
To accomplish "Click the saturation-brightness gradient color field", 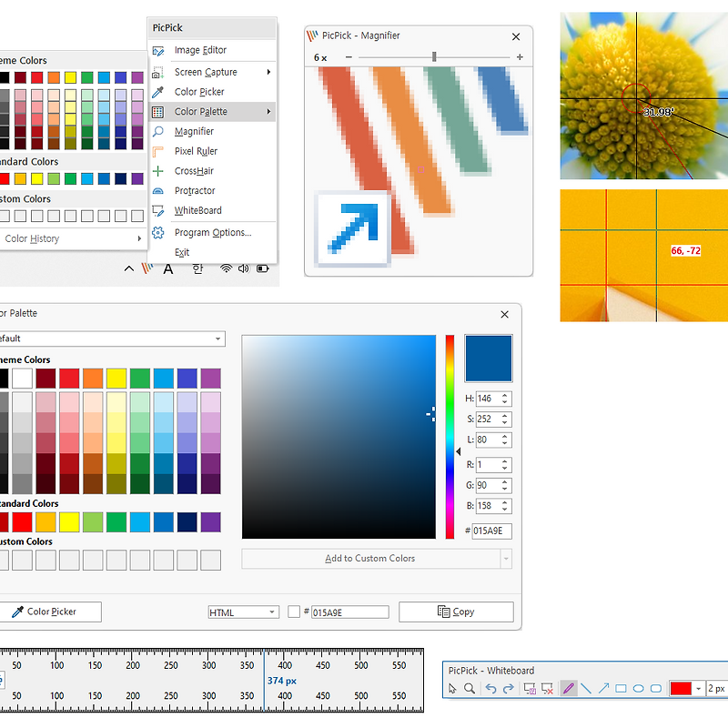I will [x=339, y=437].
